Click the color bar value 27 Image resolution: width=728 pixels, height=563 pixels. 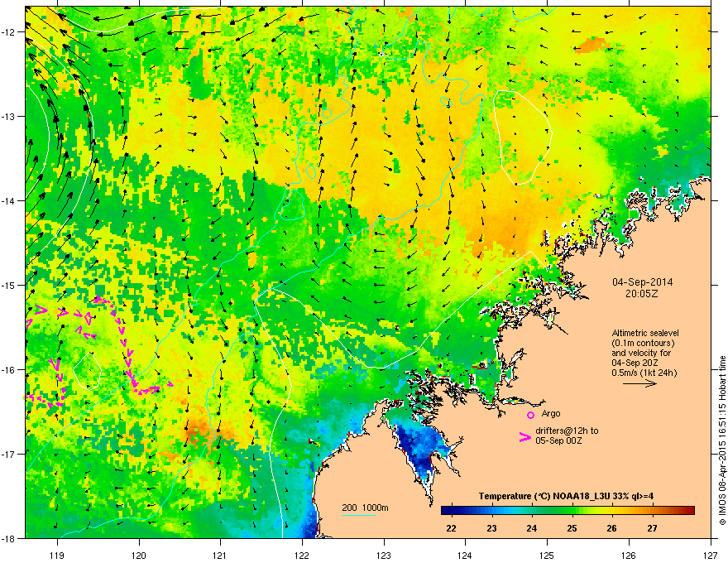pos(653,528)
